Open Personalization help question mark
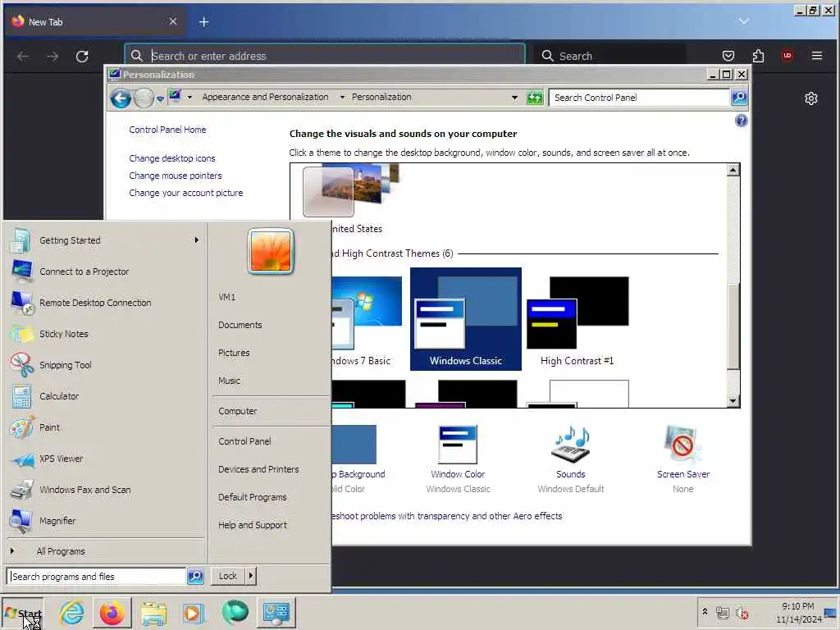Viewport: 840px width, 630px height. click(741, 121)
